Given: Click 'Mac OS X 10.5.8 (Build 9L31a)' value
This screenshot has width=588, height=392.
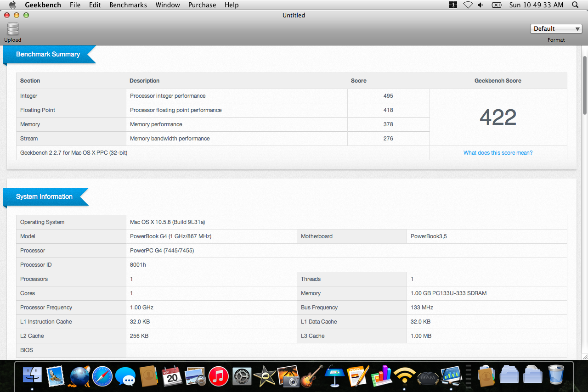Looking at the screenshot, I should point(167,222).
